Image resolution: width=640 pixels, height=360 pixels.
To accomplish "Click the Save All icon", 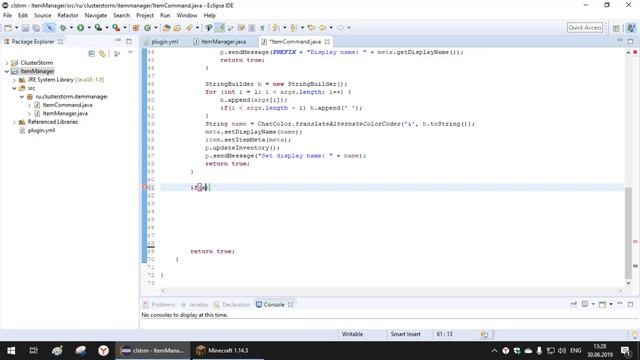I will [36, 28].
